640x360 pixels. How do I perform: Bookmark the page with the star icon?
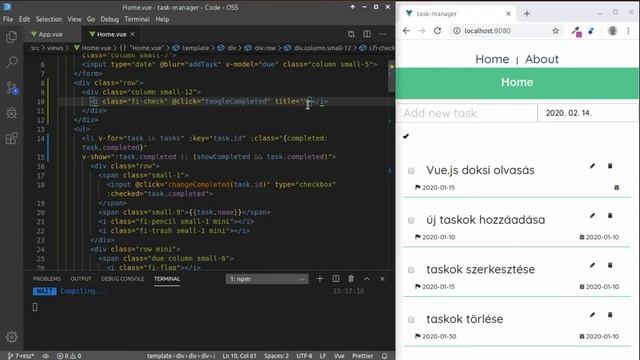click(x=556, y=31)
